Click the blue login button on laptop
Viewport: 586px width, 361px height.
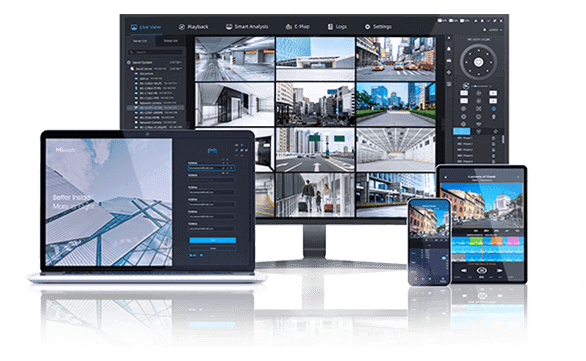click(x=212, y=240)
